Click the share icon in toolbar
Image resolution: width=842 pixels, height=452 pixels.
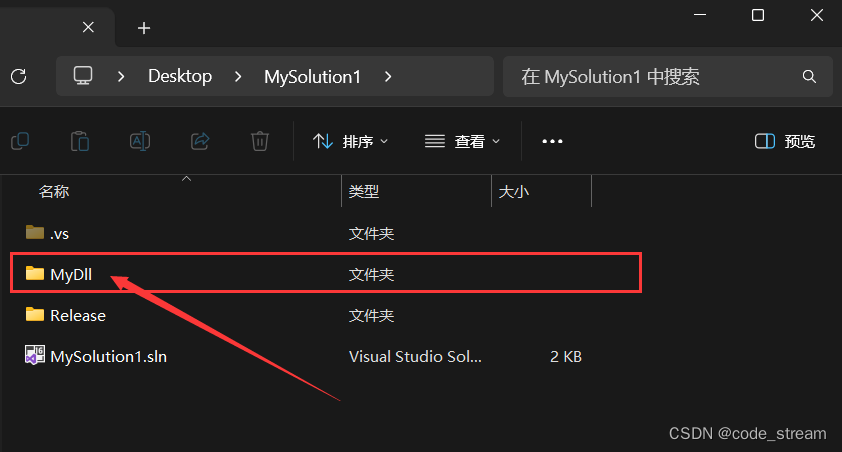(200, 141)
